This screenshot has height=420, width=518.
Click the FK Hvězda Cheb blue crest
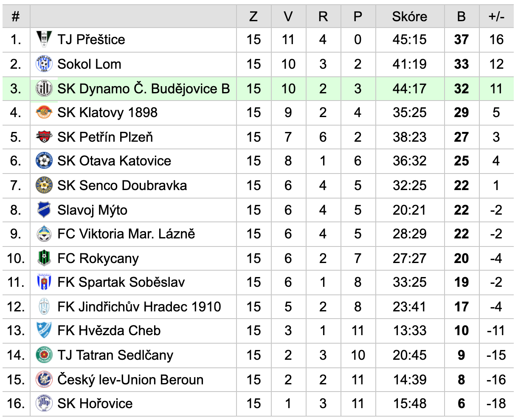click(44, 330)
